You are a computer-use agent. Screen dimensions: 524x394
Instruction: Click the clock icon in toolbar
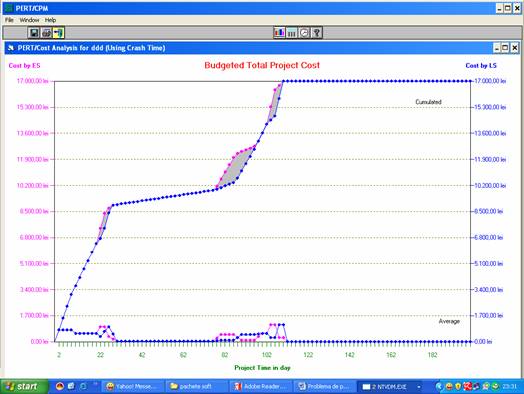click(304, 33)
